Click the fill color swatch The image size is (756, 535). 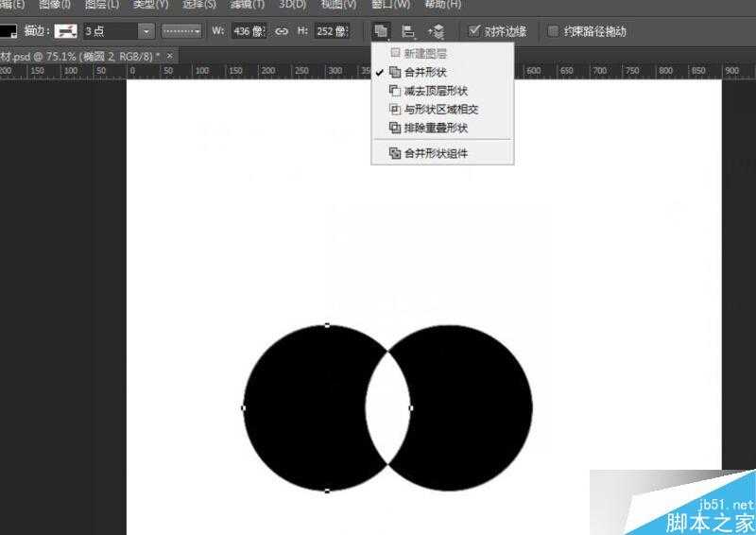coord(8,31)
